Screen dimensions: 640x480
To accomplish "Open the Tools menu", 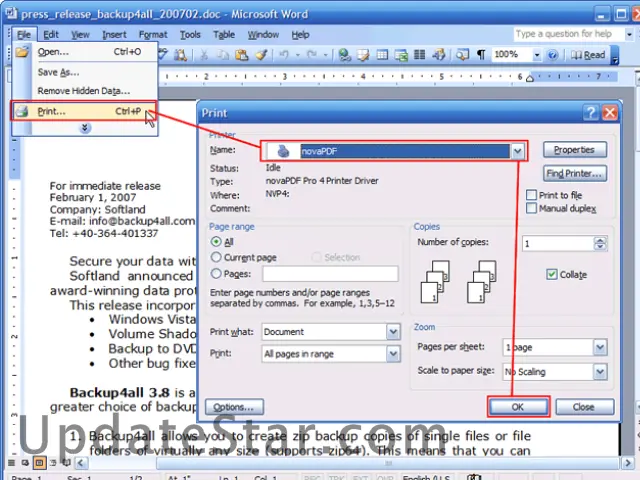I will pyautogui.click(x=190, y=35).
